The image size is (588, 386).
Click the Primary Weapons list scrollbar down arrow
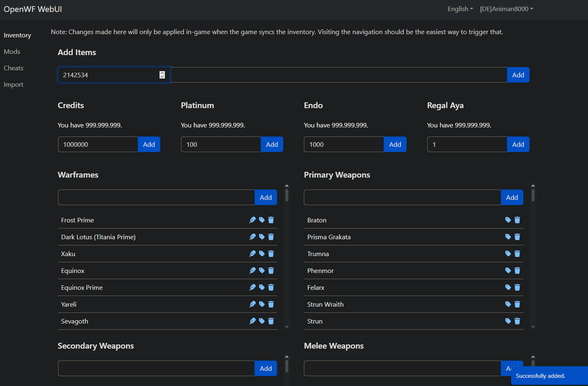(533, 327)
